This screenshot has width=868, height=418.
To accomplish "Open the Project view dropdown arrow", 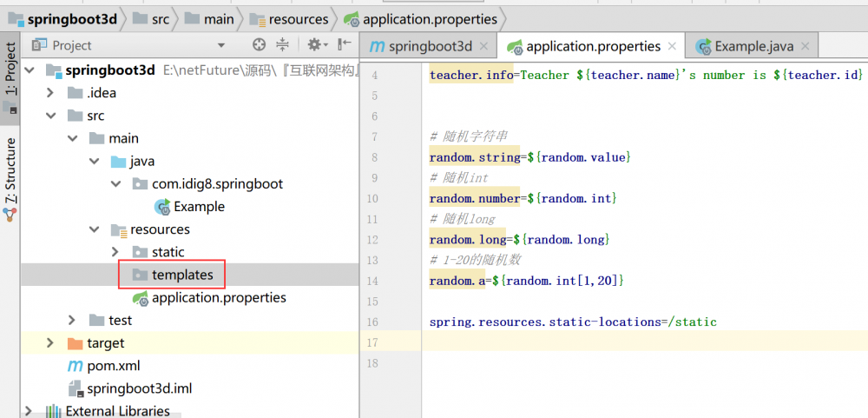I will pyautogui.click(x=221, y=45).
